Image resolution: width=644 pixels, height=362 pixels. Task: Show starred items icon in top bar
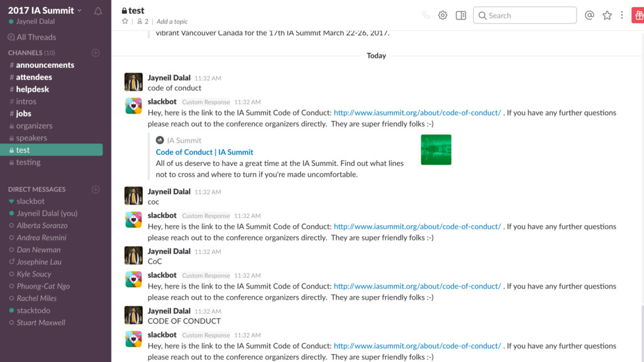click(607, 15)
